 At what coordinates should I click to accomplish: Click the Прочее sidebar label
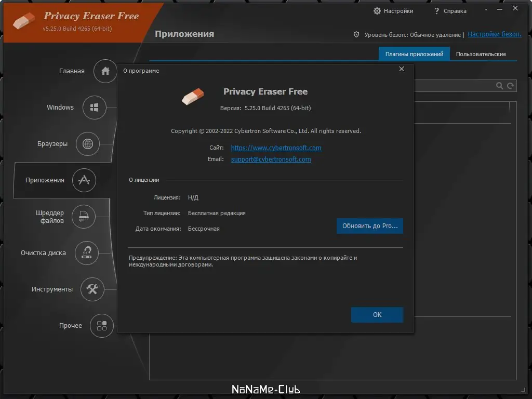(71, 326)
